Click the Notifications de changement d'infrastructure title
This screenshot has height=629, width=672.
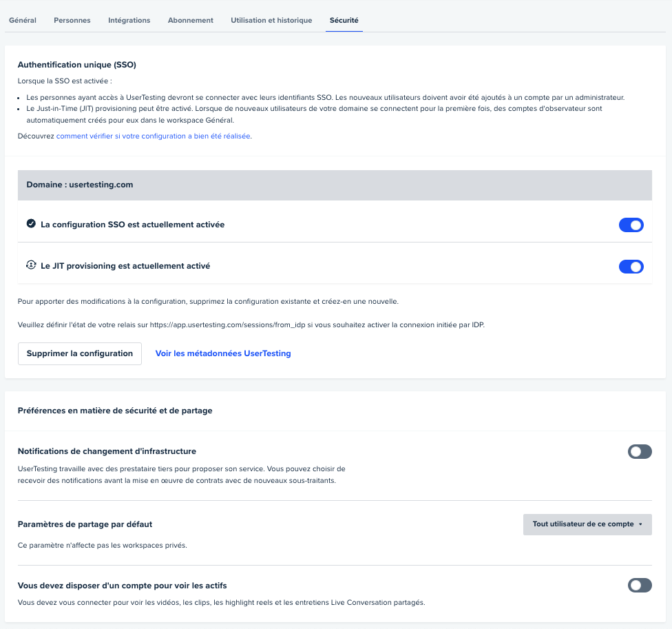(x=107, y=451)
